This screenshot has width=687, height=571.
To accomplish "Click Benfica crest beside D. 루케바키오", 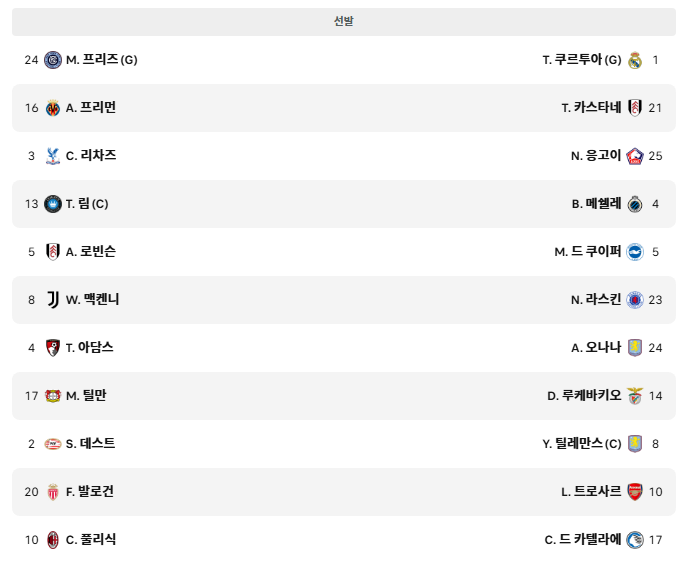I will 635,396.
